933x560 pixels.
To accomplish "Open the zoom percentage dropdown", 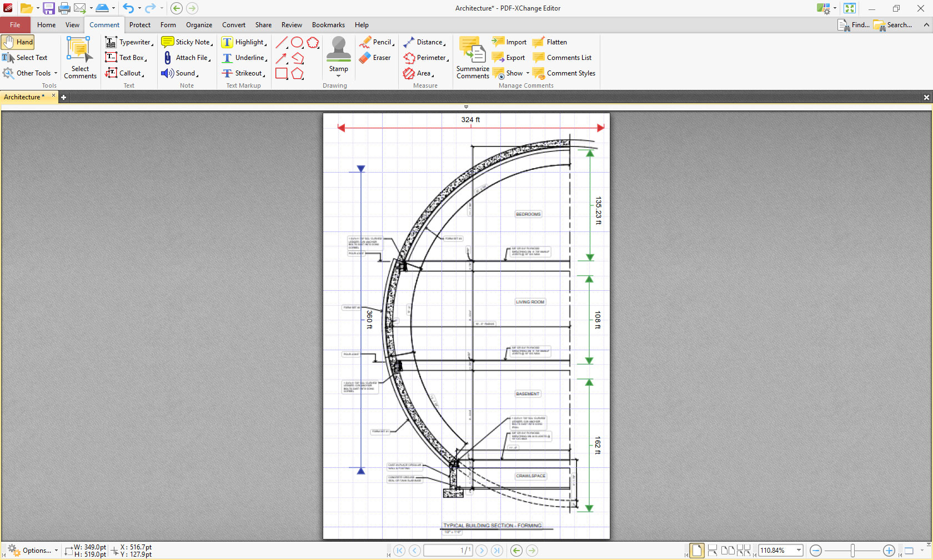I will pyautogui.click(x=799, y=550).
